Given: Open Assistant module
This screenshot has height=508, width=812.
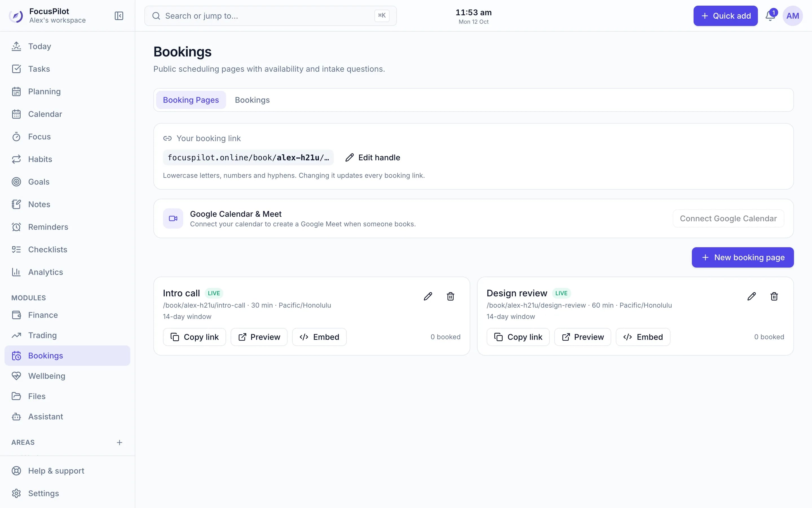Looking at the screenshot, I should pyautogui.click(x=67, y=417).
